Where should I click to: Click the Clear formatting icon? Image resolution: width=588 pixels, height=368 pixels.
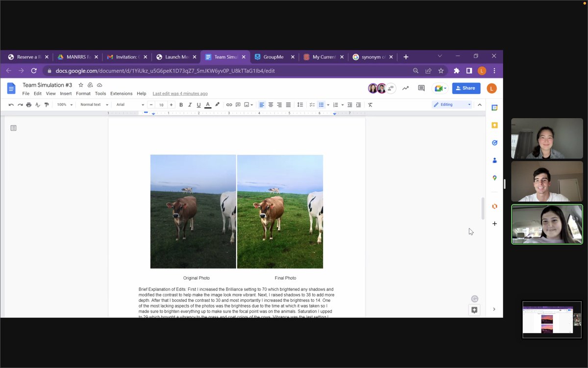click(370, 105)
